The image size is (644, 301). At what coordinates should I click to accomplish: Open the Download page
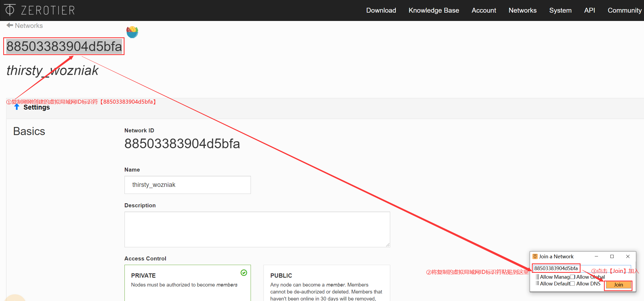(x=381, y=10)
